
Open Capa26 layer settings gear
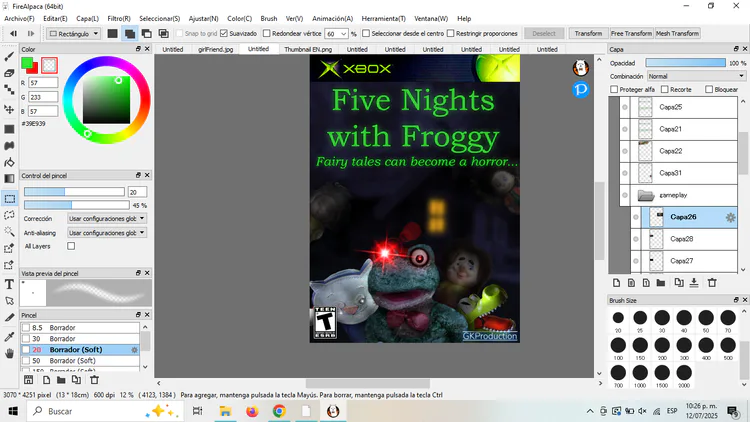coord(730,217)
